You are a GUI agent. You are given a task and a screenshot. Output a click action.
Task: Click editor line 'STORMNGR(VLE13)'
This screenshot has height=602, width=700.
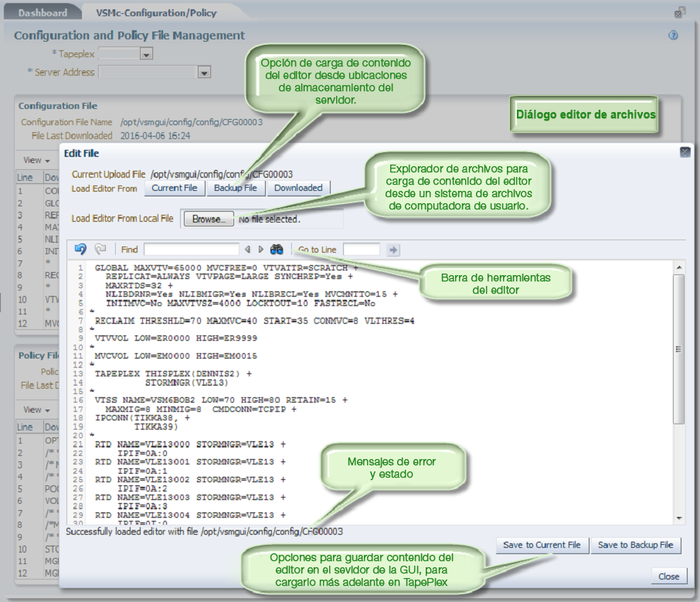[x=187, y=383]
